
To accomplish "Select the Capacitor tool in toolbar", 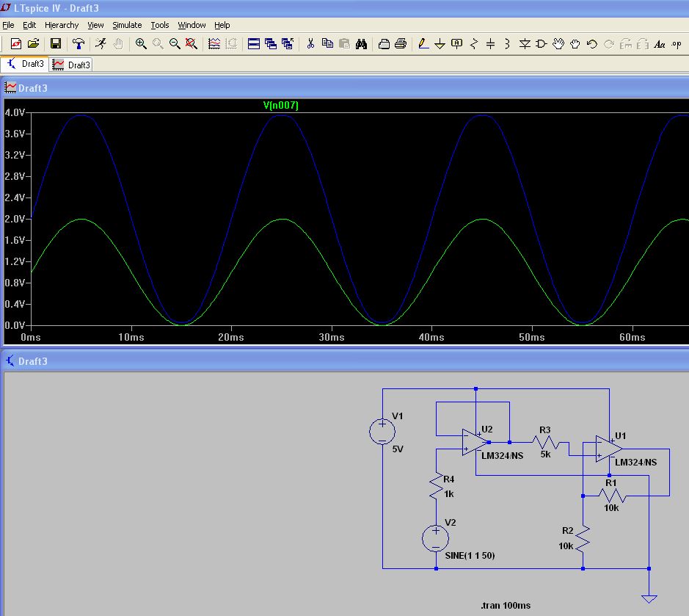I will tap(490, 44).
